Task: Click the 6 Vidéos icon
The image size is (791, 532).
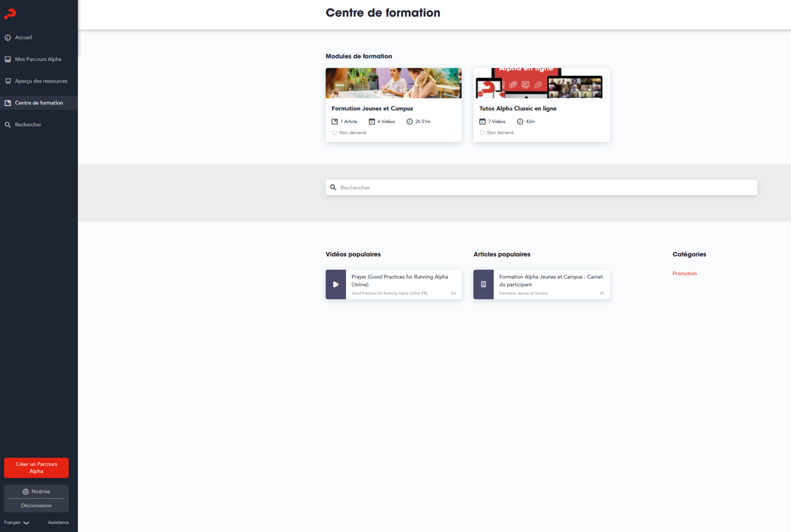Action: 372,122
